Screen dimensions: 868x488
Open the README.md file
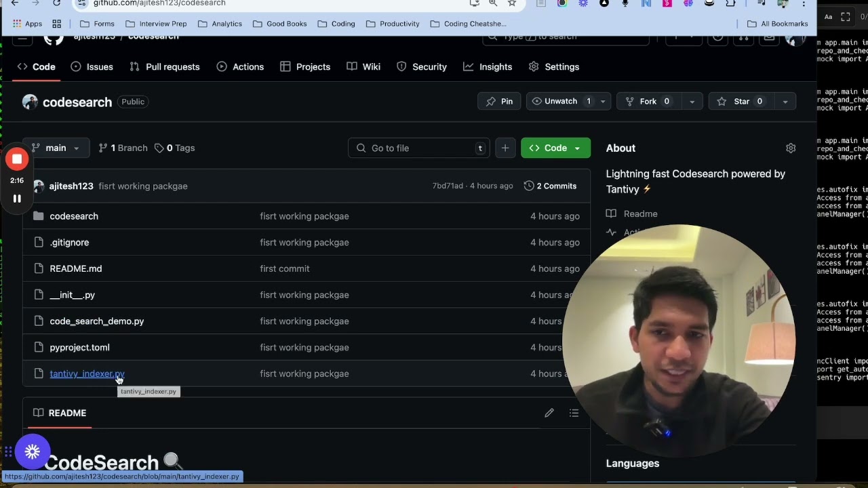tap(76, 268)
